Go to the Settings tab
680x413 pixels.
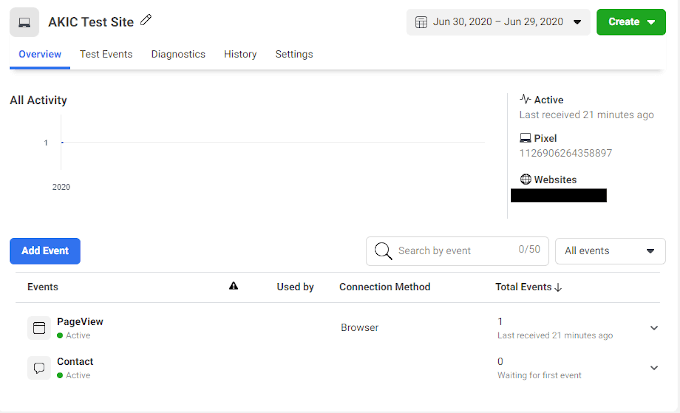[294, 54]
